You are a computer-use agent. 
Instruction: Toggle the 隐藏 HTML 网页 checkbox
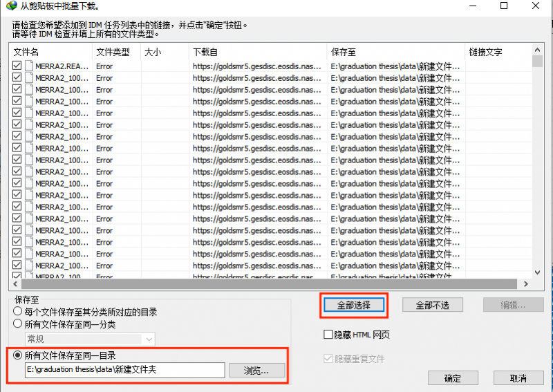(329, 335)
